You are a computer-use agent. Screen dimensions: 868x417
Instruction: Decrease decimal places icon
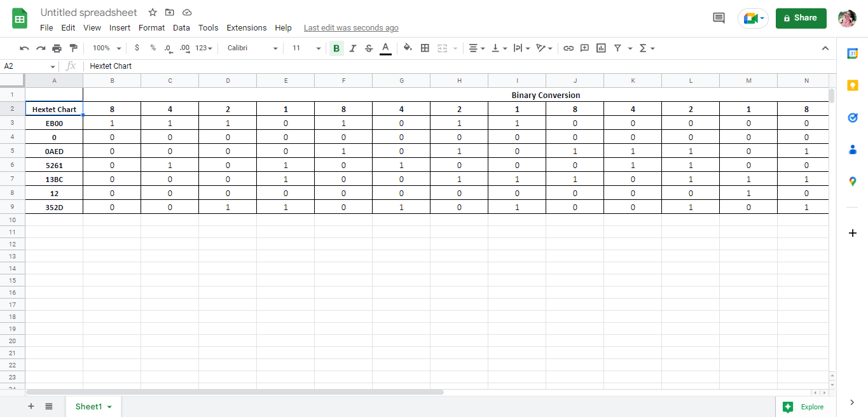[x=169, y=48]
